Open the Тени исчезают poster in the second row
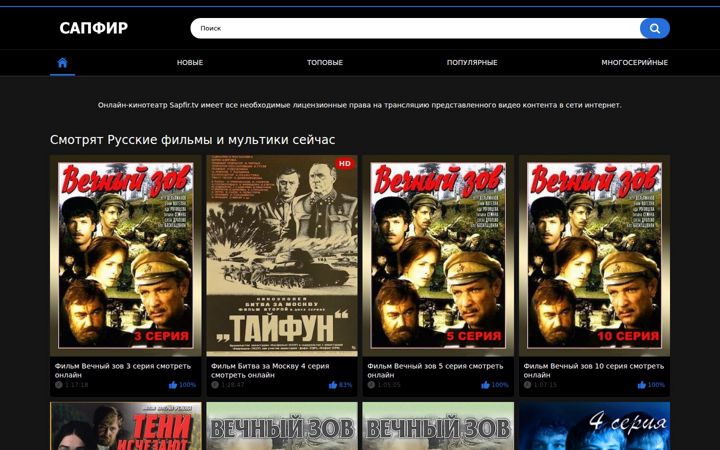This screenshot has height=450, width=720. 125,426
